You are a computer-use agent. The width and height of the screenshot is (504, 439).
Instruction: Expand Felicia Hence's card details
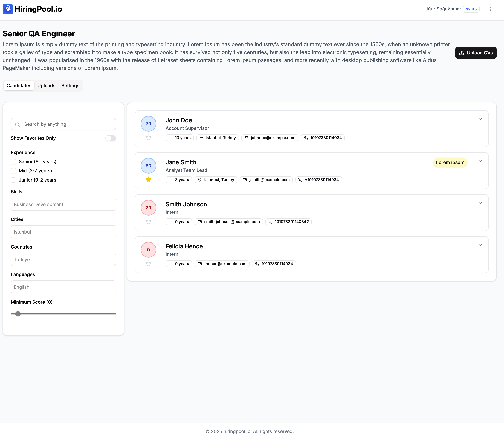pyautogui.click(x=480, y=245)
